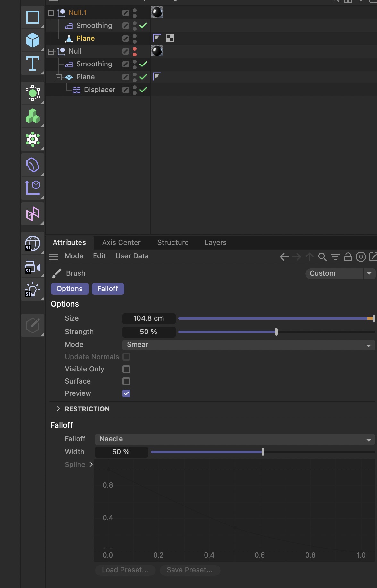Click the rectangle selection tool icon
The image size is (377, 588).
coord(32,17)
